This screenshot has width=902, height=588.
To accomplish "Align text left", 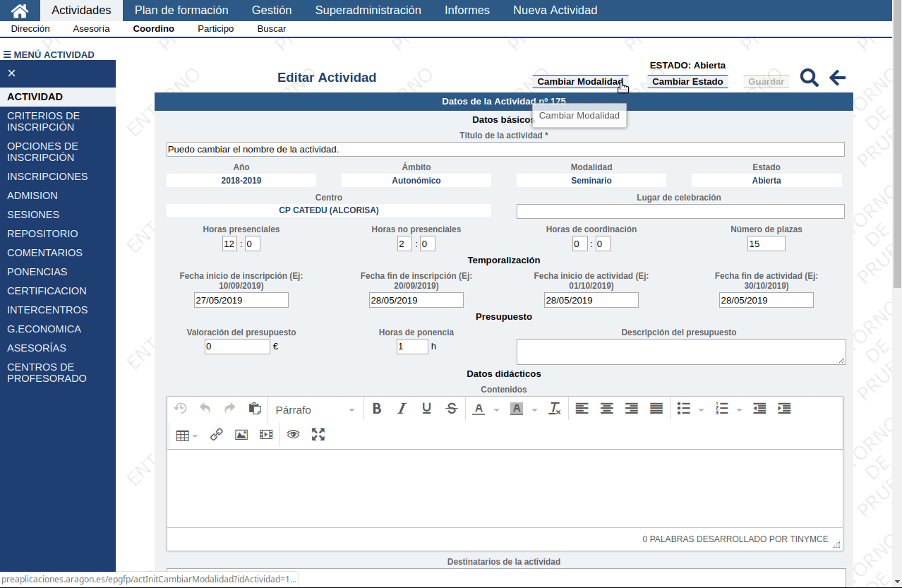I will tap(582, 409).
